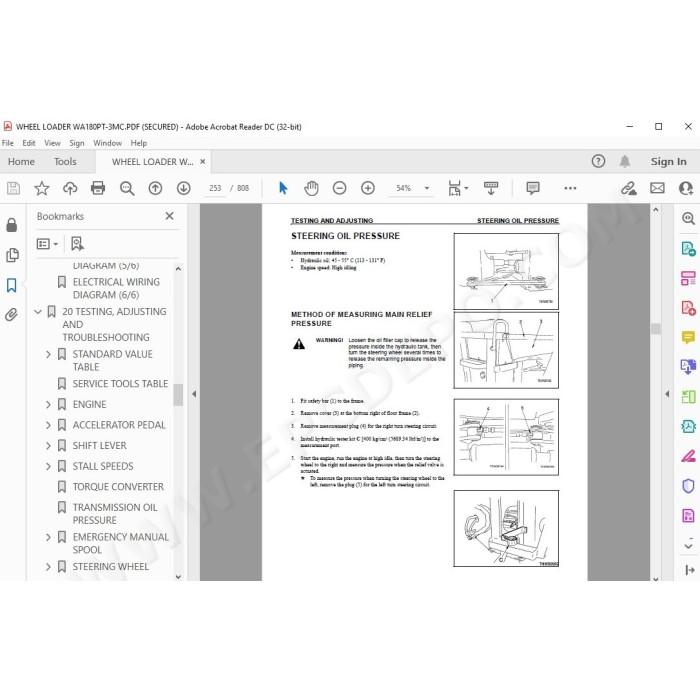700x700 pixels.
Task: Open Export PDF tool in right pane
Action: point(688,248)
